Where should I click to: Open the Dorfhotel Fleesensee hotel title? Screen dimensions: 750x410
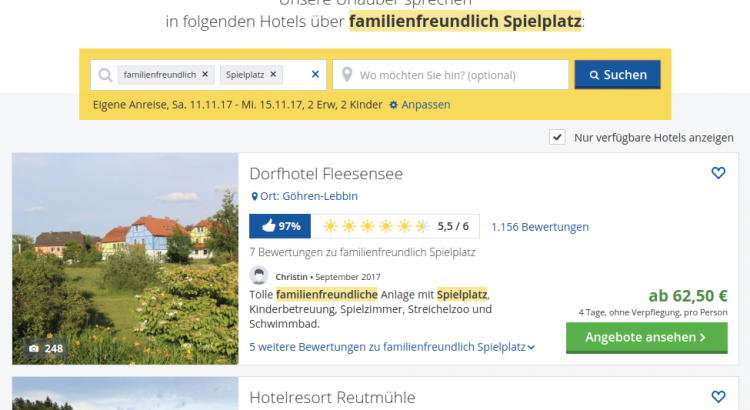click(x=326, y=174)
